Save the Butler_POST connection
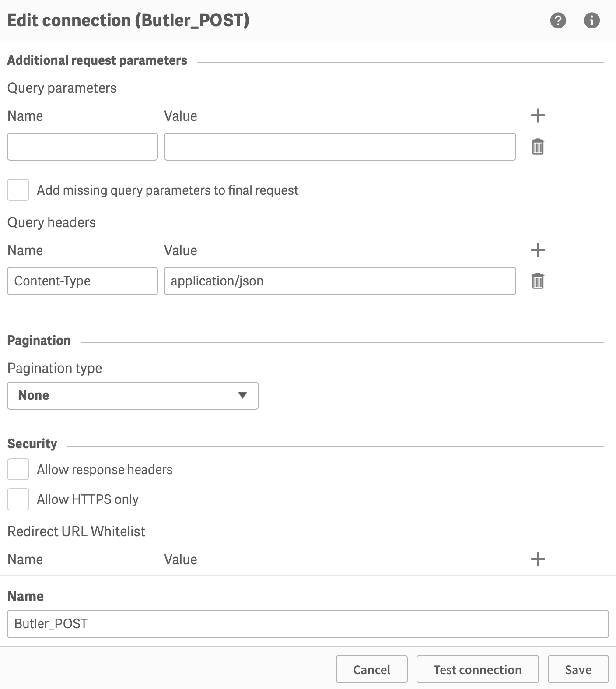The height and width of the screenshot is (689, 616). click(x=578, y=669)
